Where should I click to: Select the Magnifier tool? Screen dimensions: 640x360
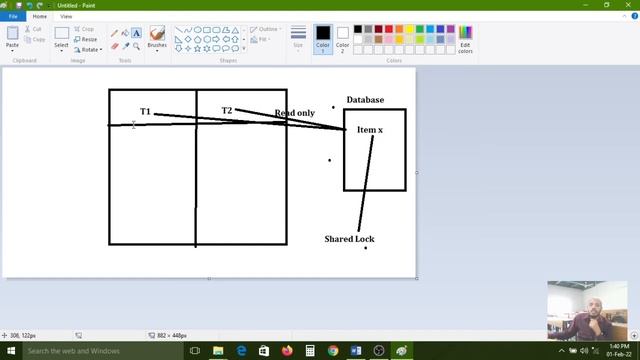tap(136, 46)
